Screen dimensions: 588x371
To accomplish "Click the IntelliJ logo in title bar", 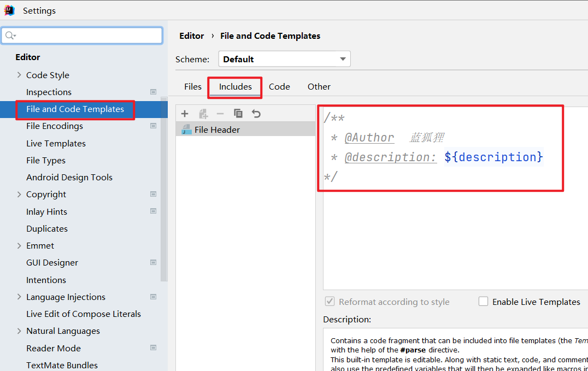I will click(x=9, y=10).
